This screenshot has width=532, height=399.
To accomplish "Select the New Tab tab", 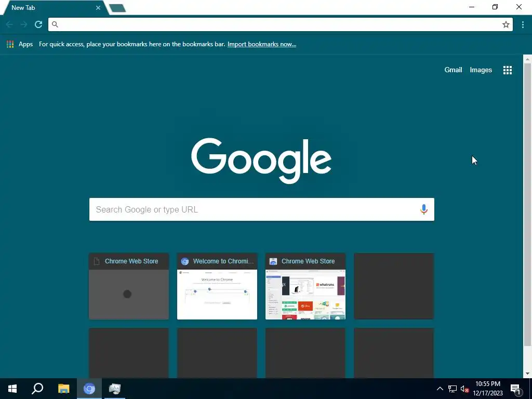I will click(x=54, y=7).
